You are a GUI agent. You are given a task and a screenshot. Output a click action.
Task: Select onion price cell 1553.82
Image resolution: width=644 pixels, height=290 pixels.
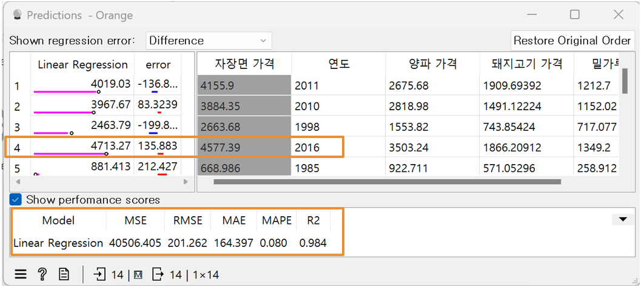pos(432,127)
